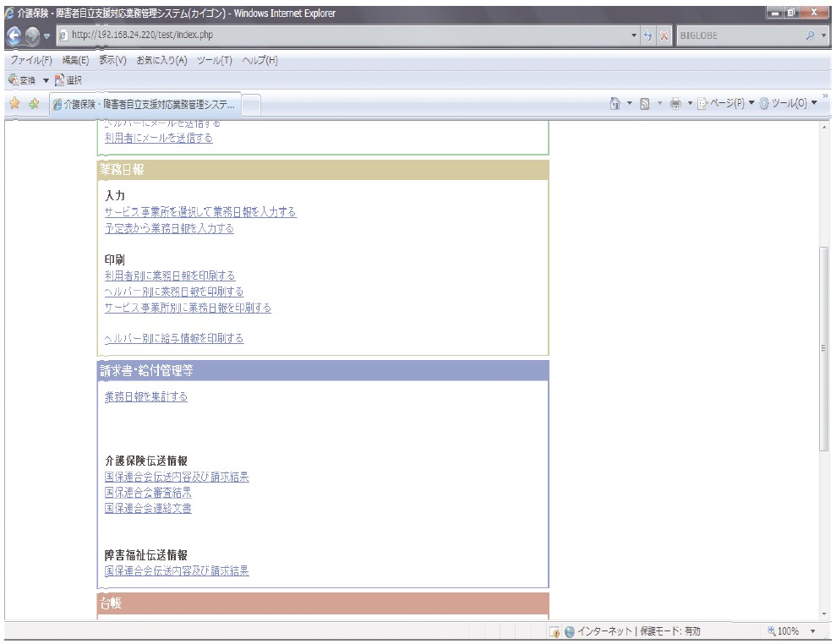
Task: Click the RSS Feeds icon in command bar
Action: [x=645, y=104]
